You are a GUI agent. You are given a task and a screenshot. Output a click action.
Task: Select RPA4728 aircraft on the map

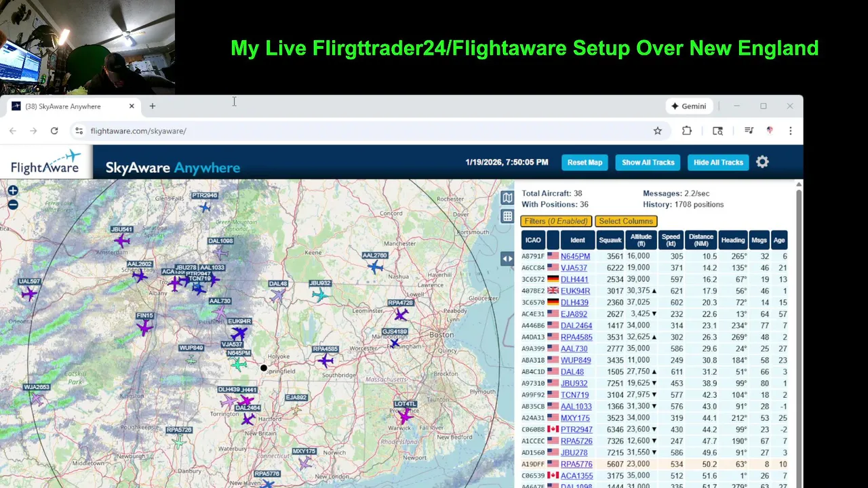pyautogui.click(x=401, y=314)
